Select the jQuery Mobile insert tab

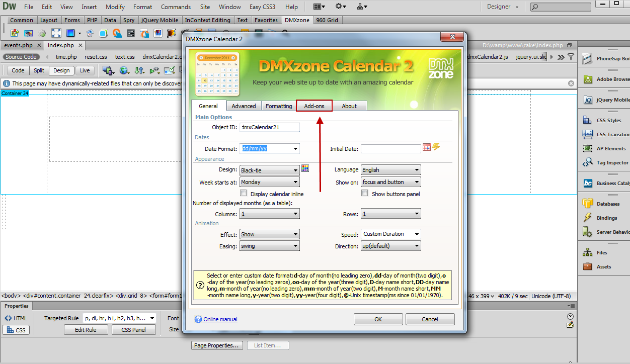[160, 20]
